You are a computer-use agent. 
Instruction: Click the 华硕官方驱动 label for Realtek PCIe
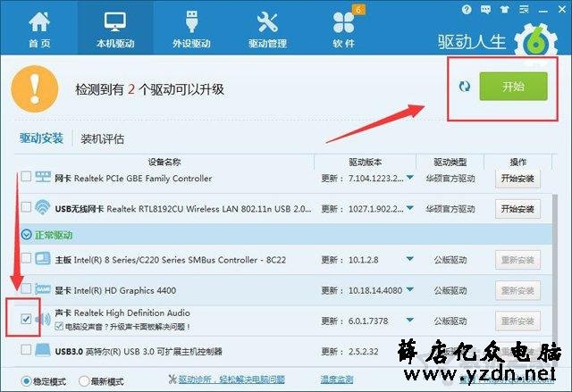(450, 179)
